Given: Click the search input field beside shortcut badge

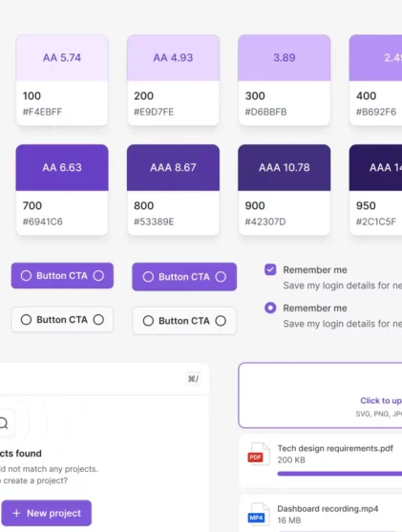Looking at the screenshot, I should tap(92, 378).
